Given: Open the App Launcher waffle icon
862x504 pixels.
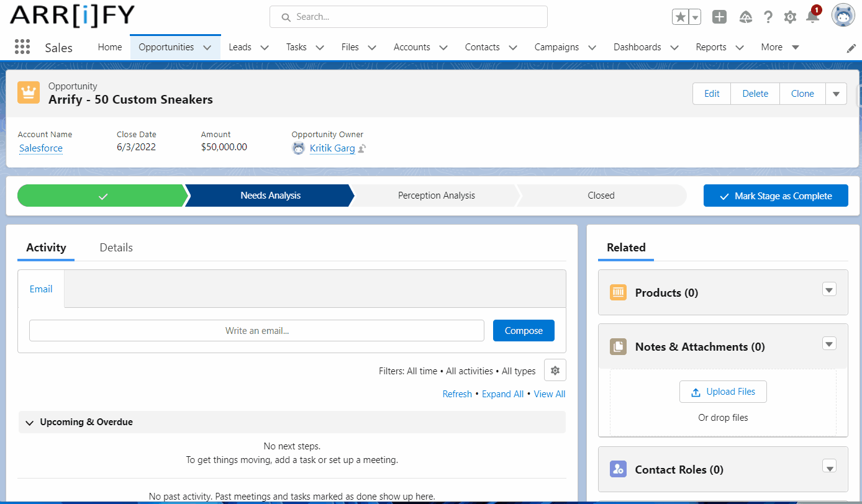Looking at the screenshot, I should 22,47.
